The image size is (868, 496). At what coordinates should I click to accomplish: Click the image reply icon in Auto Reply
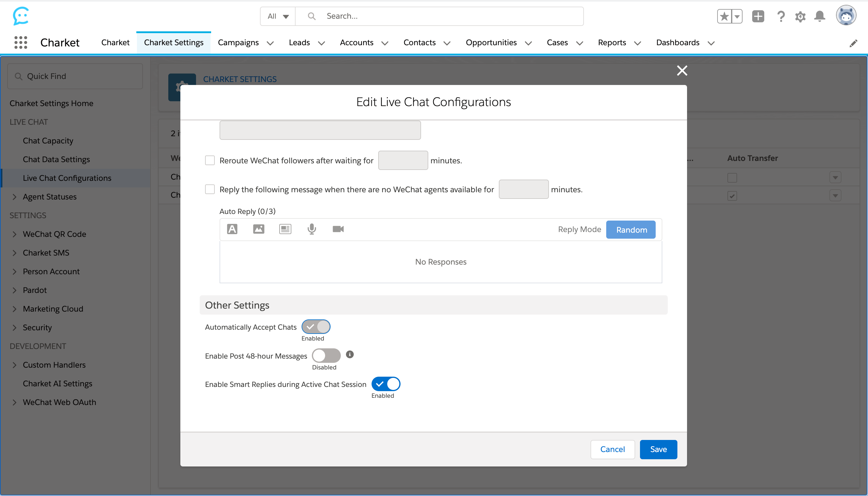click(x=259, y=229)
